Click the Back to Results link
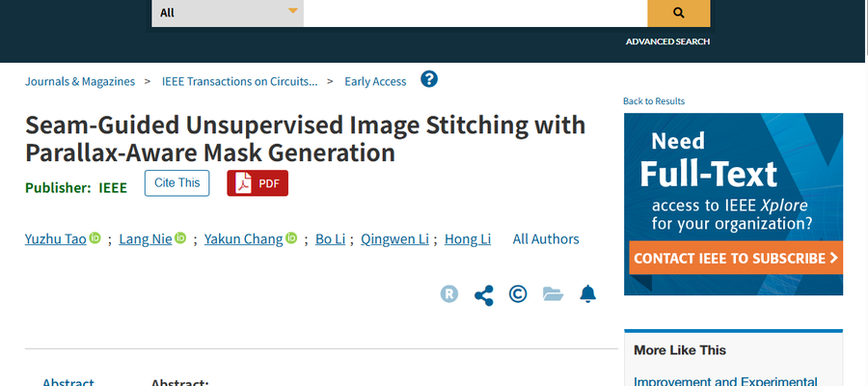 [654, 101]
